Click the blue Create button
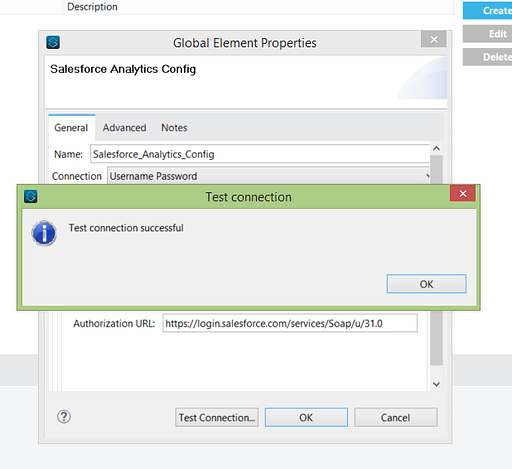Viewport: 512px width, 469px height. pyautogui.click(x=488, y=11)
